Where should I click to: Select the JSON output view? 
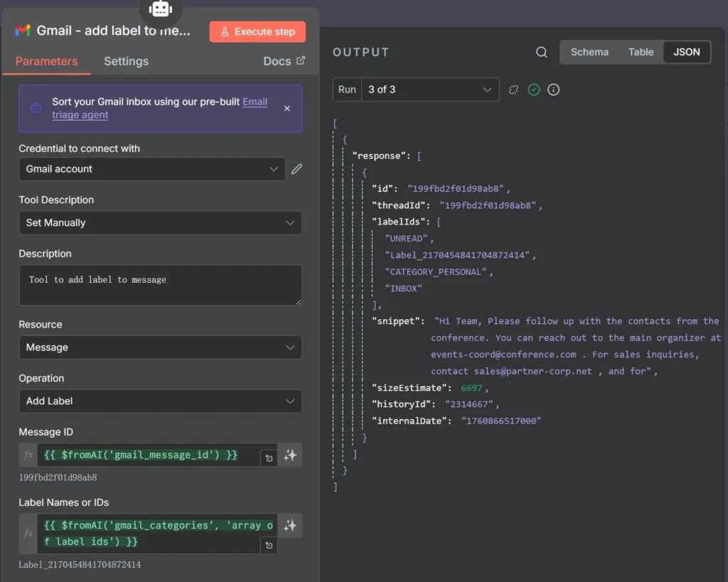[x=686, y=52]
